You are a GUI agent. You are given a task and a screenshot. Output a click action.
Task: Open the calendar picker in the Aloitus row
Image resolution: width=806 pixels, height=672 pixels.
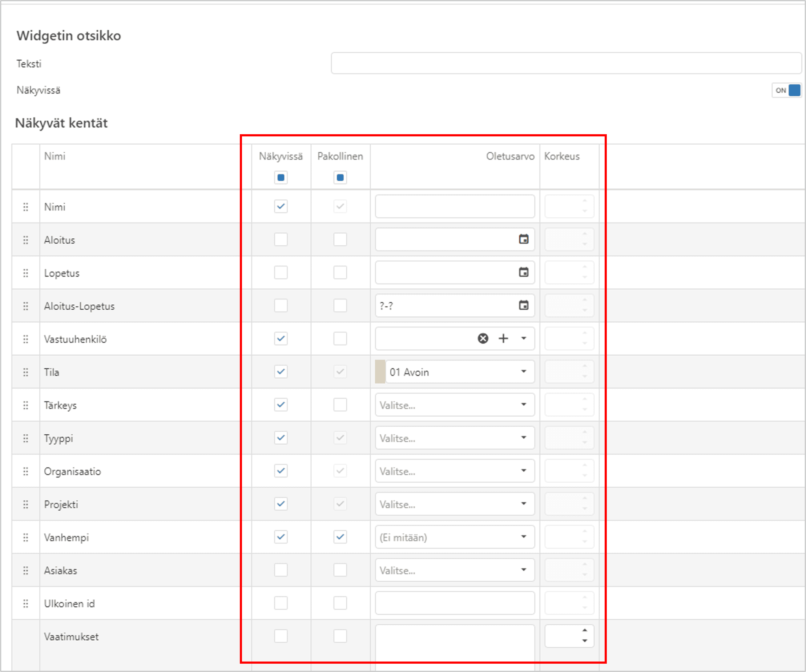(x=523, y=239)
